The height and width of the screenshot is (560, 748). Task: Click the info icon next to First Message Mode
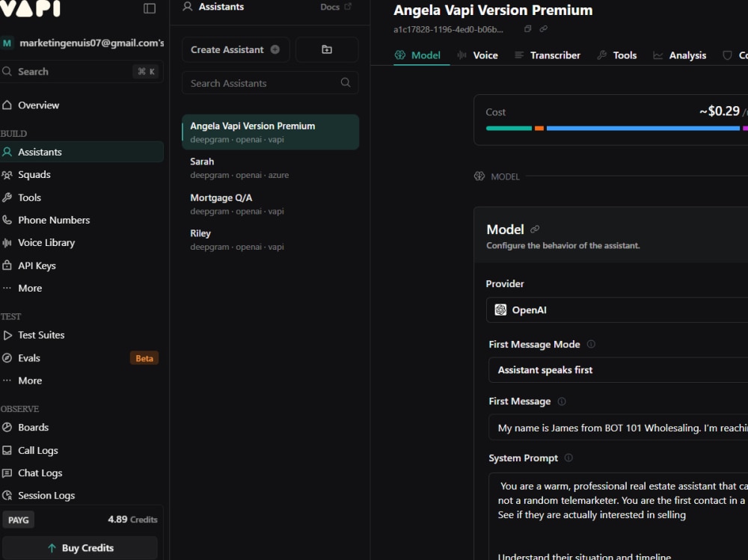point(591,344)
